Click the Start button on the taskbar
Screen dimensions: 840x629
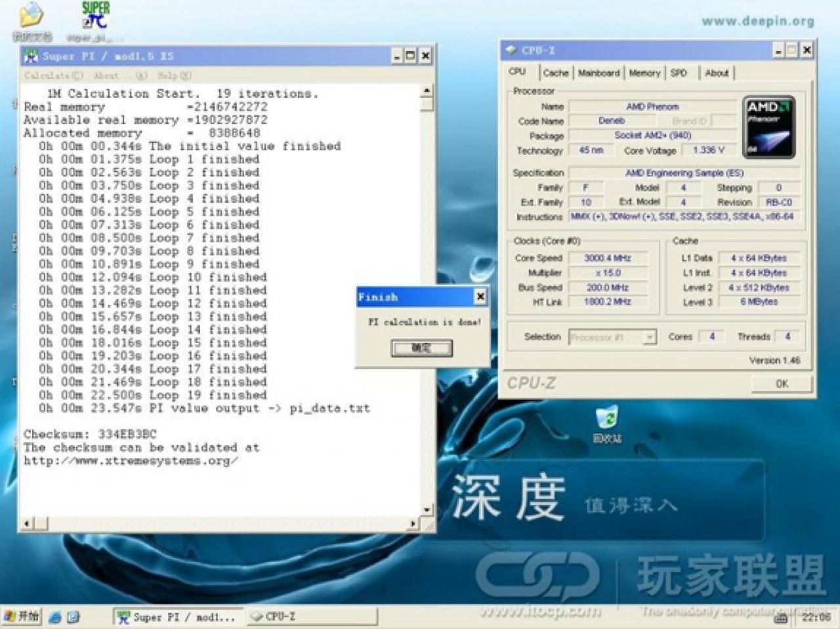[x=22, y=617]
